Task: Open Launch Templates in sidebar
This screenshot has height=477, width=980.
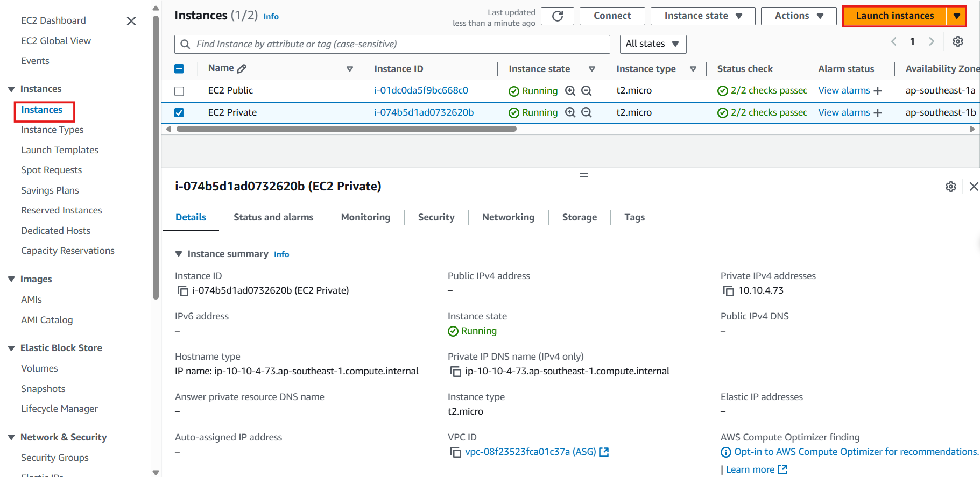Action: click(60, 150)
